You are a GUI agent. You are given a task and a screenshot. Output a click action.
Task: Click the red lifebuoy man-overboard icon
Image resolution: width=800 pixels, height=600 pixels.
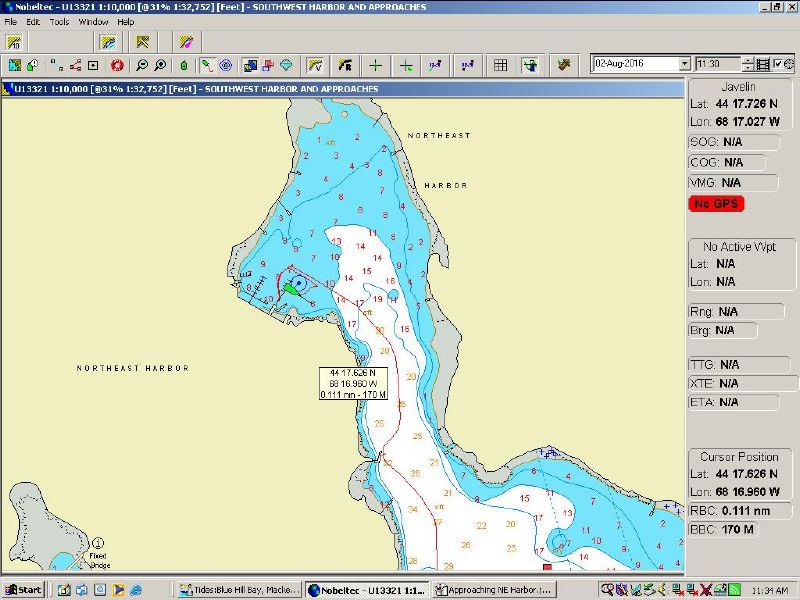pos(117,65)
